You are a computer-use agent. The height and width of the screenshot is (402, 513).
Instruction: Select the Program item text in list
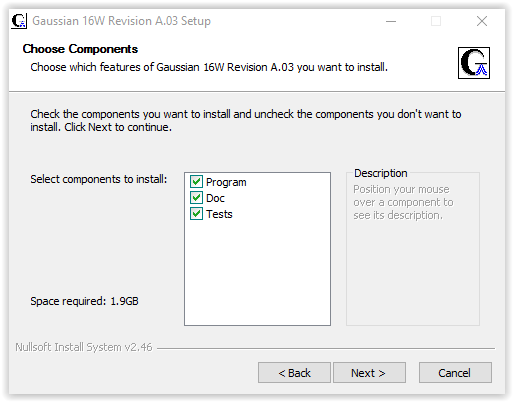pyautogui.click(x=226, y=182)
